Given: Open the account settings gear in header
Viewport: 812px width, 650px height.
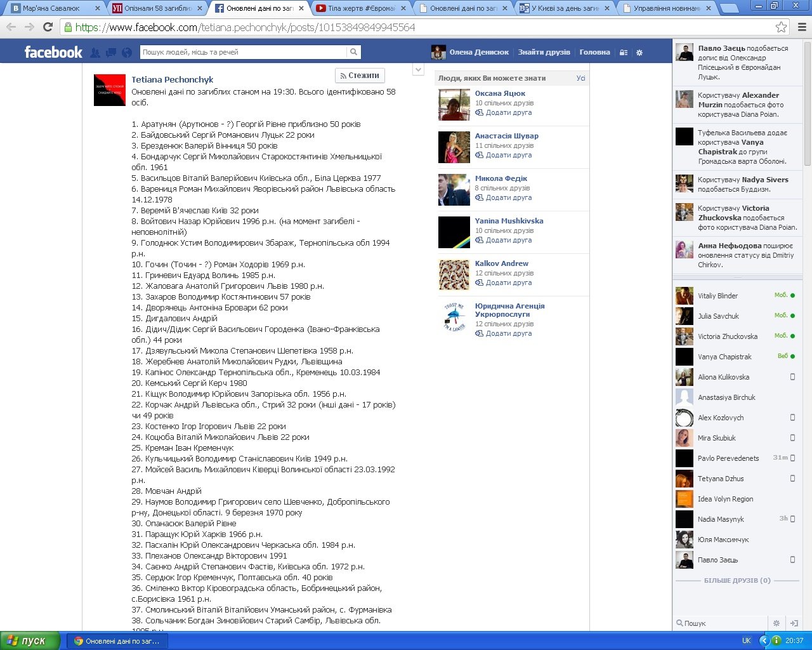Looking at the screenshot, I should [639, 53].
